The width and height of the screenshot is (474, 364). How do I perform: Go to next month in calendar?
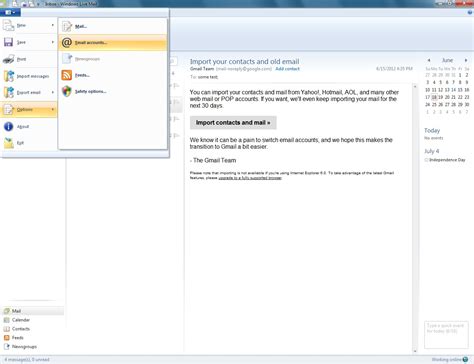[466, 60]
